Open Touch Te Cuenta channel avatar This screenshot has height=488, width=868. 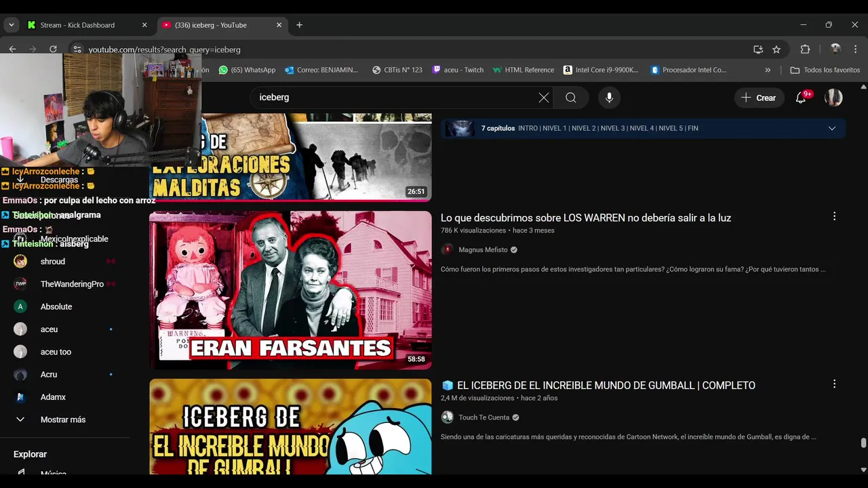coord(448,417)
